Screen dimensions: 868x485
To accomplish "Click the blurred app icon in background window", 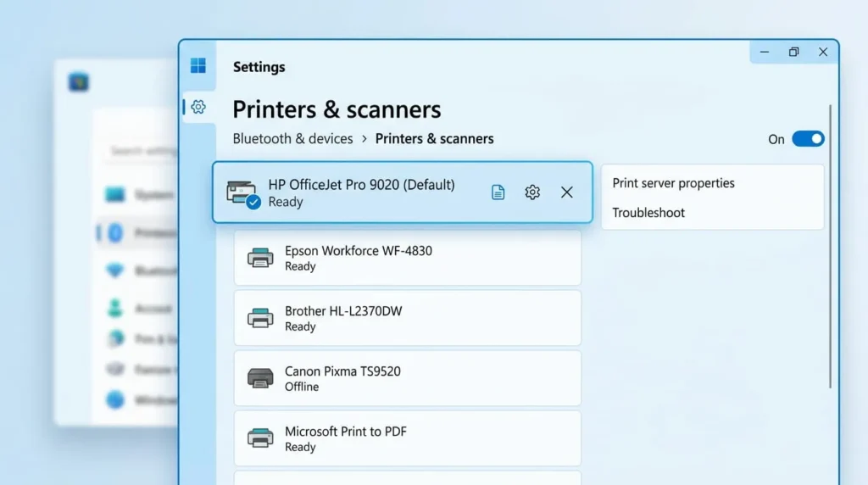I will [x=79, y=82].
